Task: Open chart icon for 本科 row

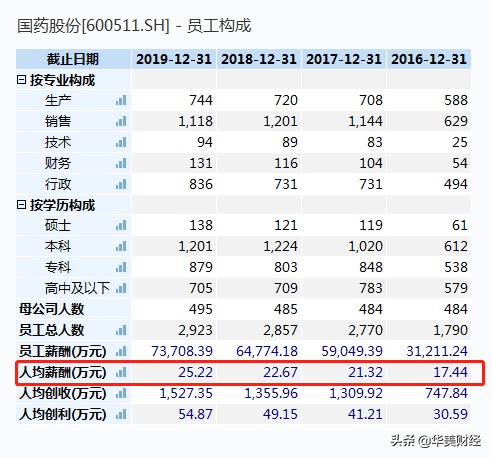Action: 121,246
